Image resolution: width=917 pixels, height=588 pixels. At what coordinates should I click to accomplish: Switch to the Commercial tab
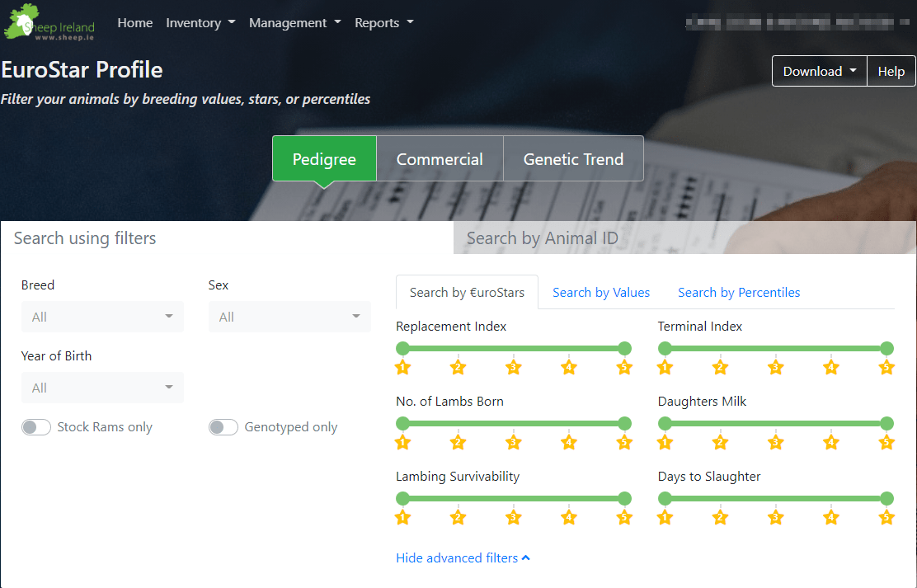440,158
